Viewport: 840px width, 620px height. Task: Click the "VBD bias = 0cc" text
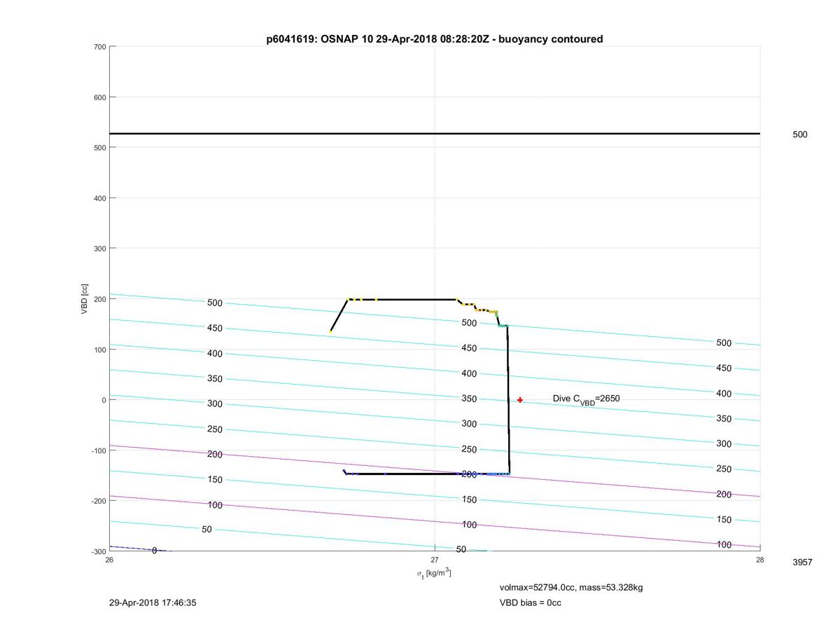point(530,602)
